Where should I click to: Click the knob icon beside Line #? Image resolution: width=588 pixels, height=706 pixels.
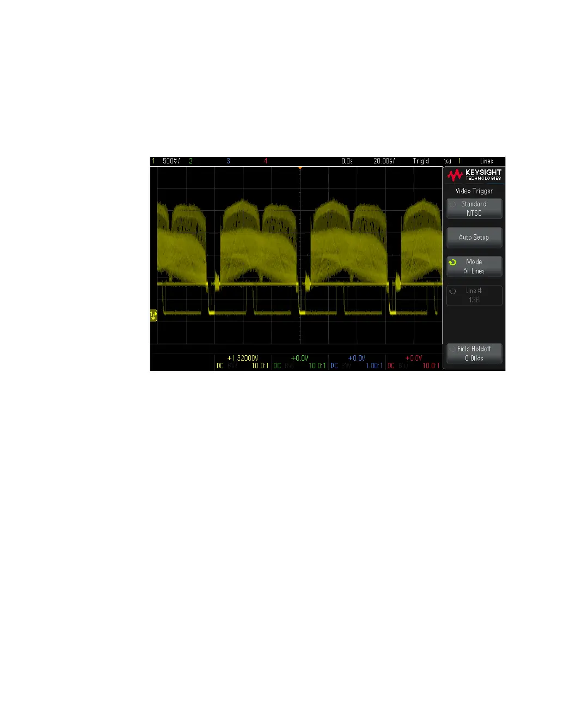coord(452,291)
